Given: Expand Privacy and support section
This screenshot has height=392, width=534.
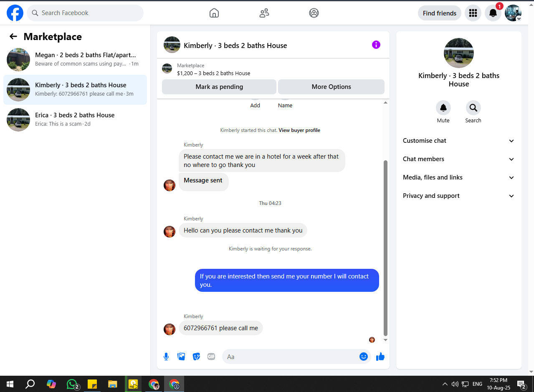Looking at the screenshot, I should pyautogui.click(x=459, y=196).
